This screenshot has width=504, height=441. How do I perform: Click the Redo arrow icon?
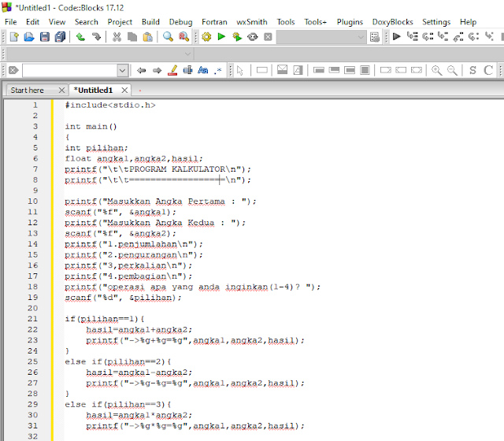(96, 37)
